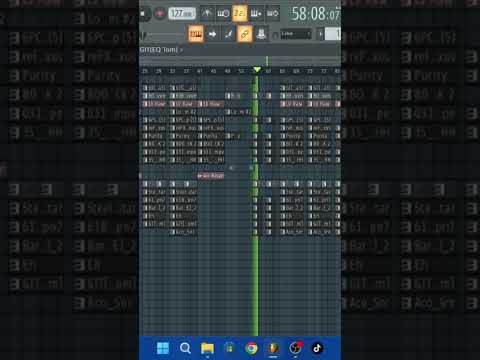Screen dimensions: 480x360
Task: Toggle loop recording icon
Action: 272,13
